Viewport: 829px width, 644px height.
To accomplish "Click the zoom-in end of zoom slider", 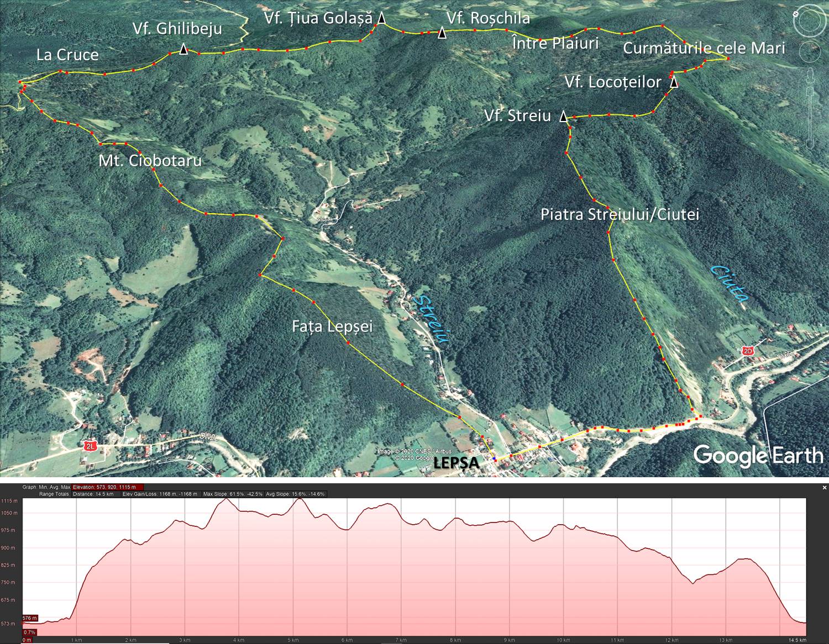I will point(810,91).
